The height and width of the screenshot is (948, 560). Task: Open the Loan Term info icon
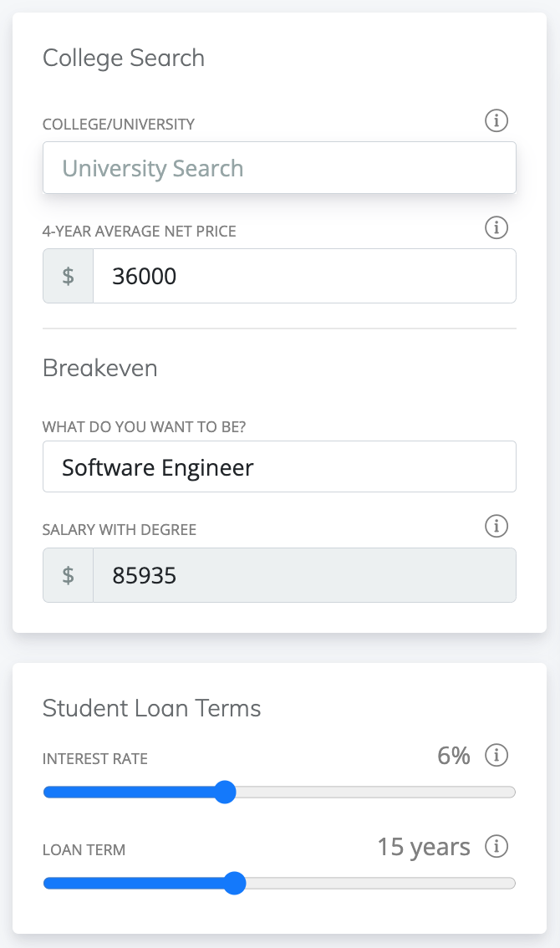pyautogui.click(x=496, y=846)
